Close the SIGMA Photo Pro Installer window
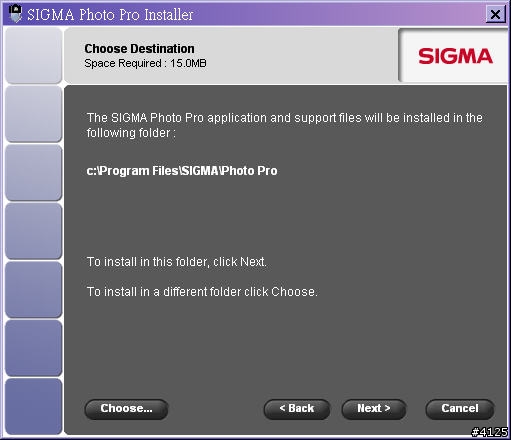The width and height of the screenshot is (511, 440). [495, 14]
